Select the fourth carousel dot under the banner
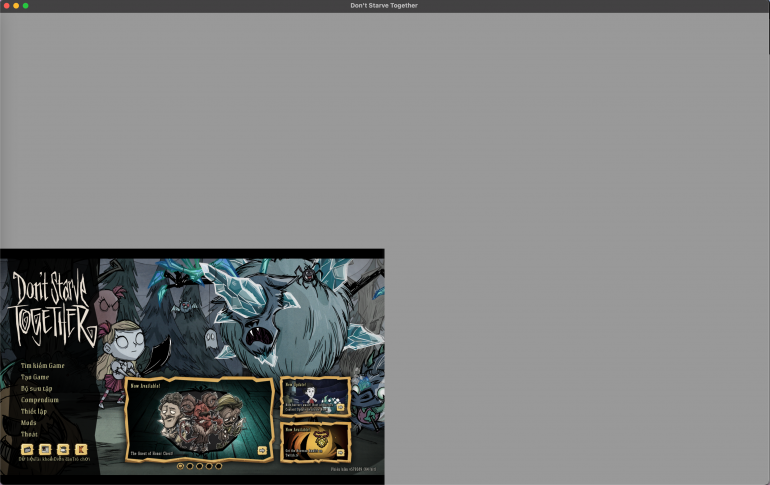Screen dimensions: 770x485 (209, 466)
